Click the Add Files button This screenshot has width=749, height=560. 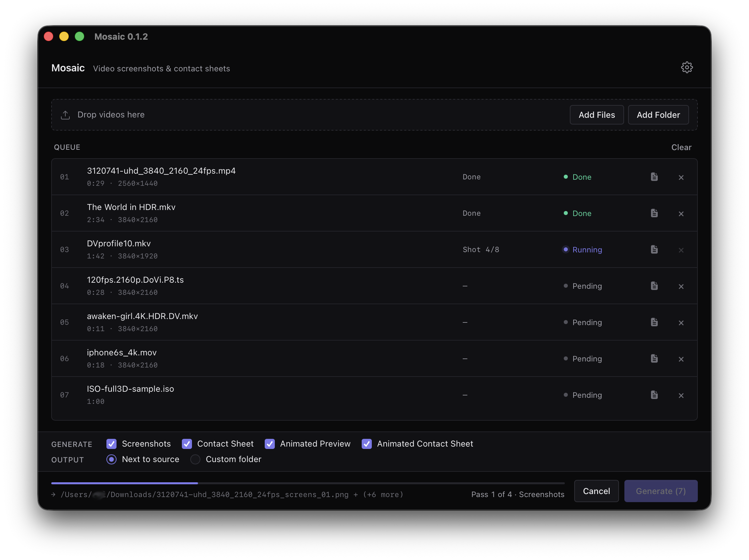(x=597, y=115)
